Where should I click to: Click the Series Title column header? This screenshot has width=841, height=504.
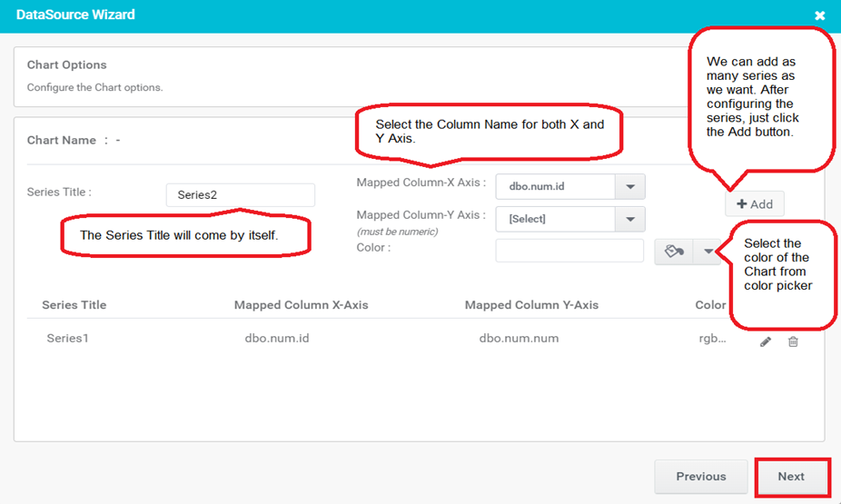74,305
